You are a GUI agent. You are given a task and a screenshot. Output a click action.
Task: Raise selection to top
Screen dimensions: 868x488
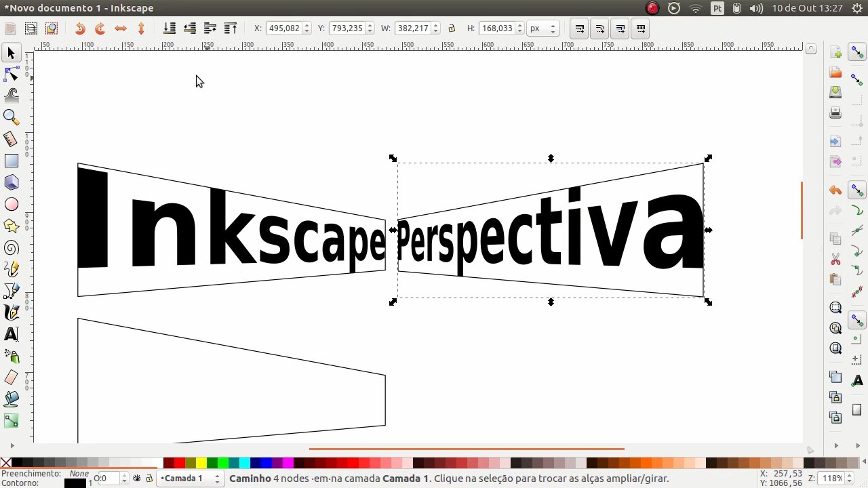click(231, 28)
